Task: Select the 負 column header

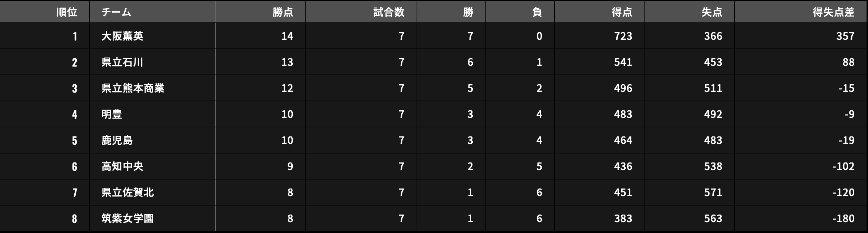Action: coord(537,12)
